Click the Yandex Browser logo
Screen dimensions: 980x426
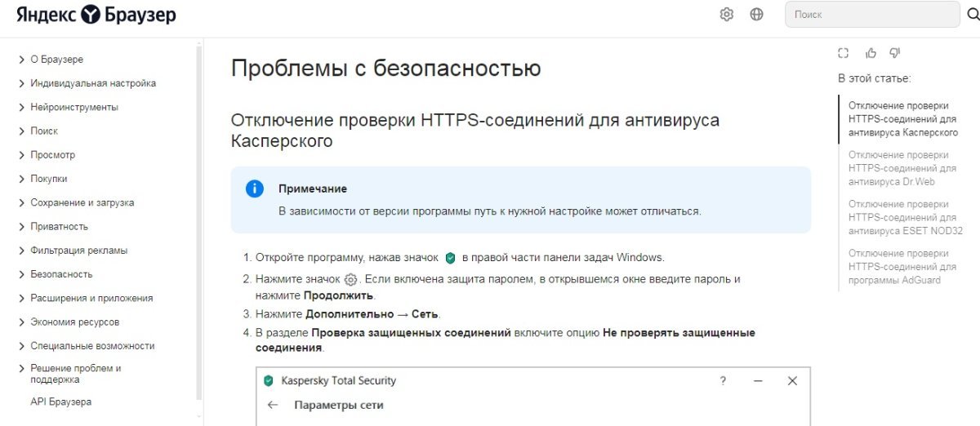coord(96,15)
